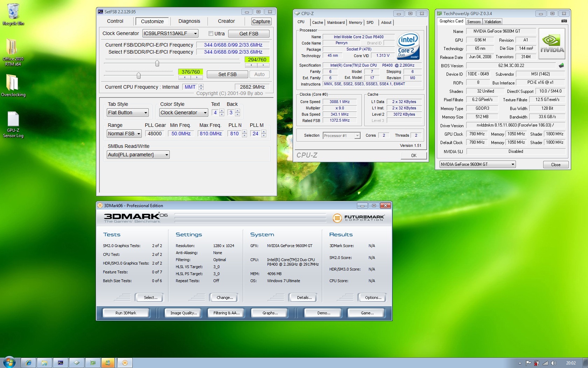The image size is (588, 368).
Task: Switch to the SetFSB Control tab
Action: [x=115, y=21]
